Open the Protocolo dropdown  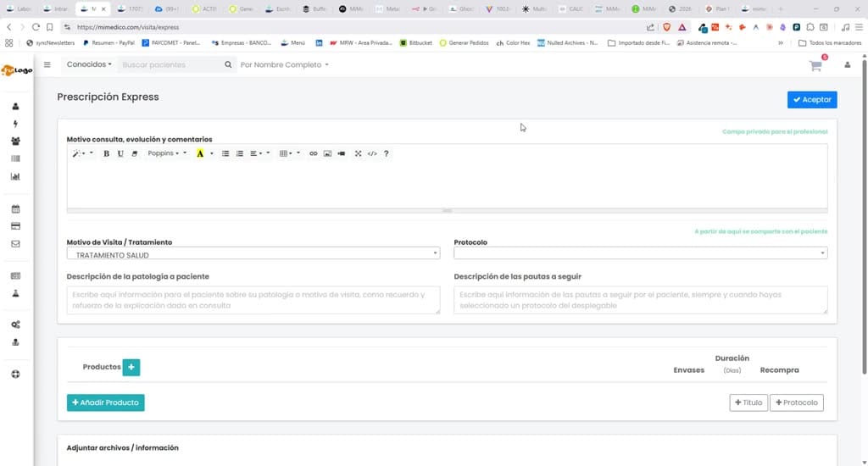(x=641, y=253)
